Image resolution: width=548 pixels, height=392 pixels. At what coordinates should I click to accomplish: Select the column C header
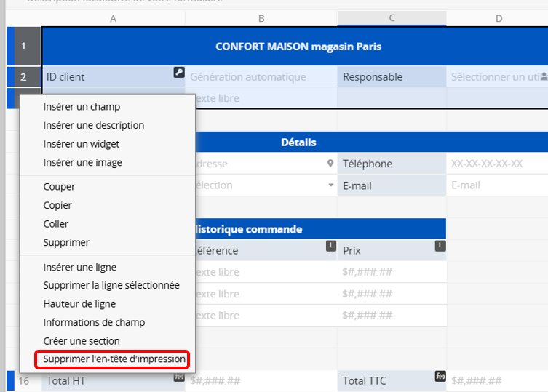pos(392,18)
